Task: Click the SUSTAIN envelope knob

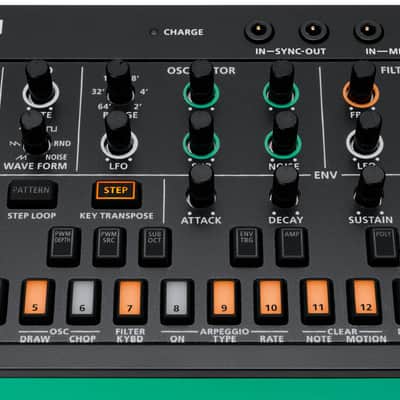Action: (369, 187)
